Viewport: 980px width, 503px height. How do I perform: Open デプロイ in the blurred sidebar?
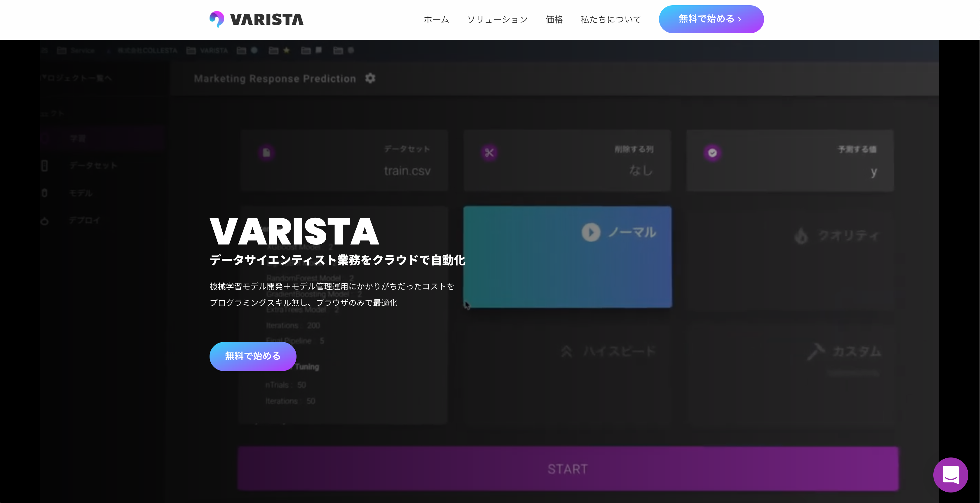[84, 221]
